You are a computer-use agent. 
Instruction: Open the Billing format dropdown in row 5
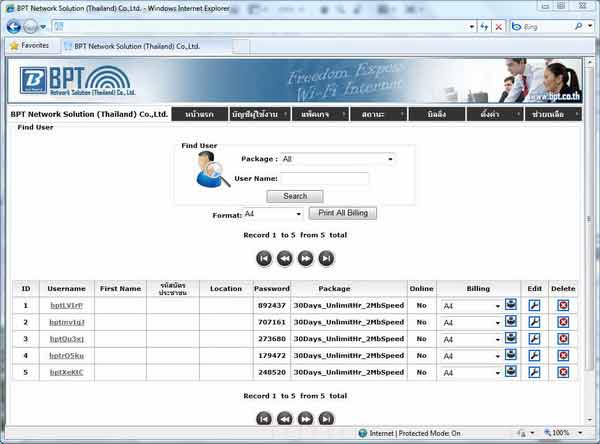[x=471, y=373]
